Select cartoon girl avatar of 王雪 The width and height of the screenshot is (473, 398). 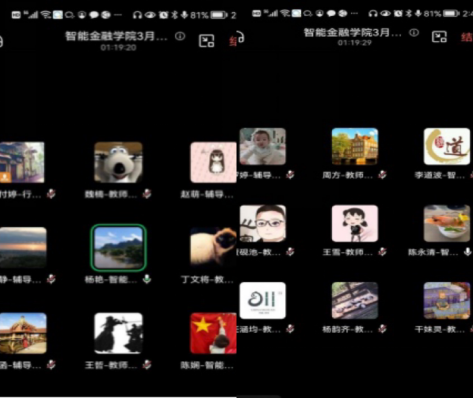point(355,223)
